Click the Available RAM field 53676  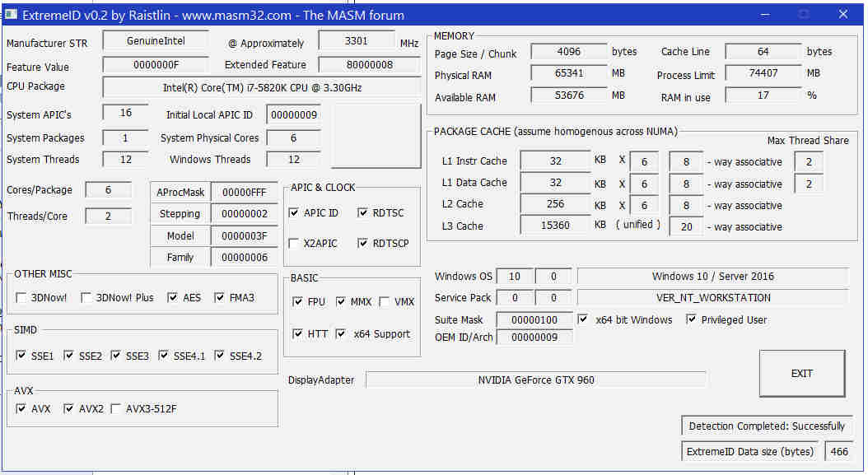pyautogui.click(x=568, y=95)
